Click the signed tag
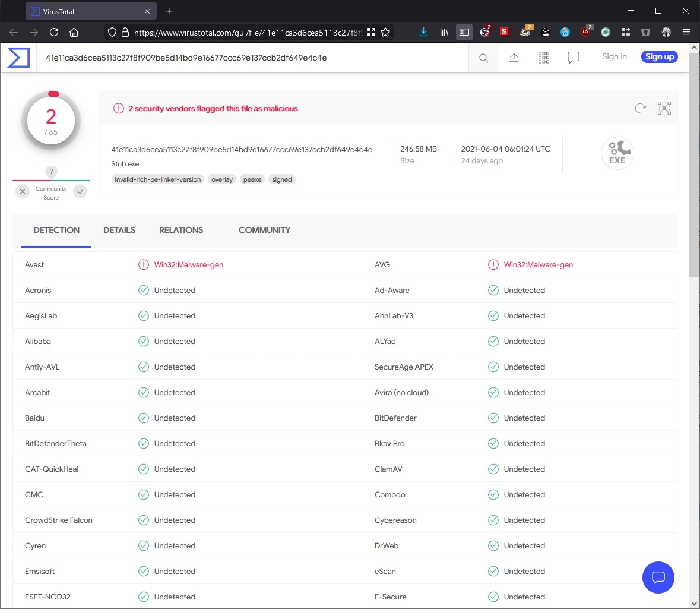 [281, 179]
